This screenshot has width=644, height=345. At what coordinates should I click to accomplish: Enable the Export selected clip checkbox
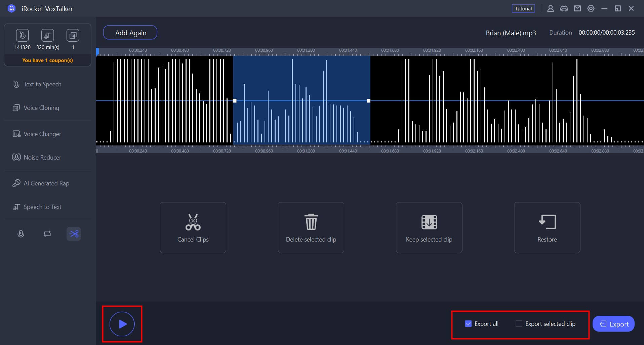519,324
